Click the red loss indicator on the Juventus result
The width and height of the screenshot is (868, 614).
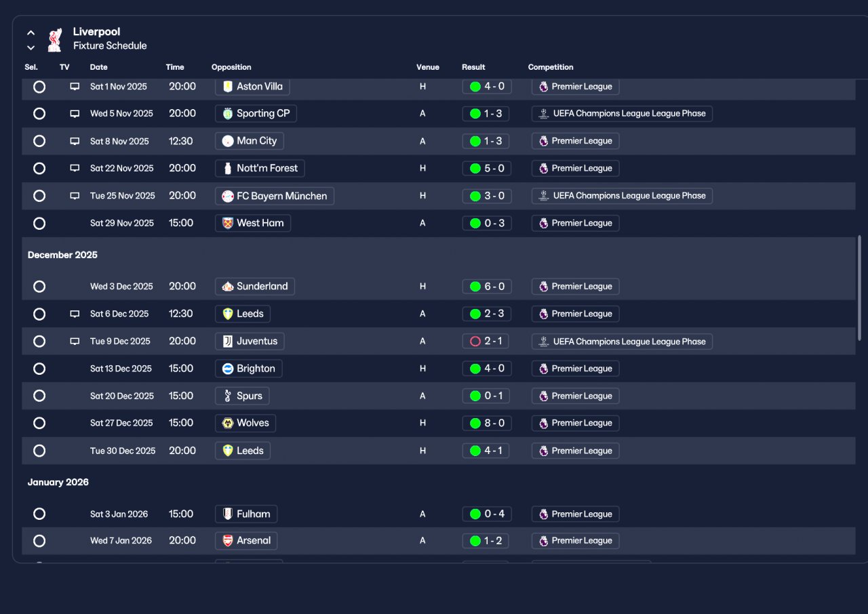coord(475,342)
